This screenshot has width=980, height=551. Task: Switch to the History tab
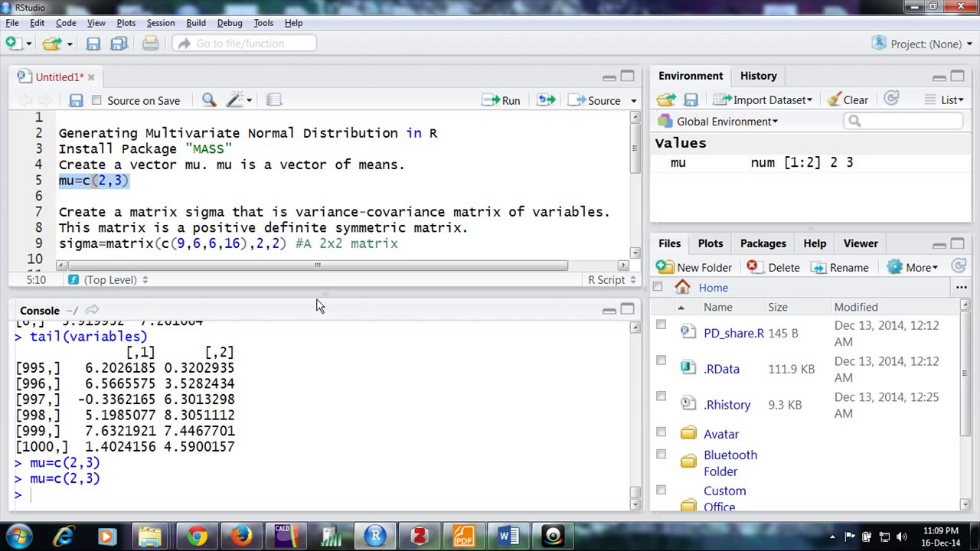pos(758,76)
